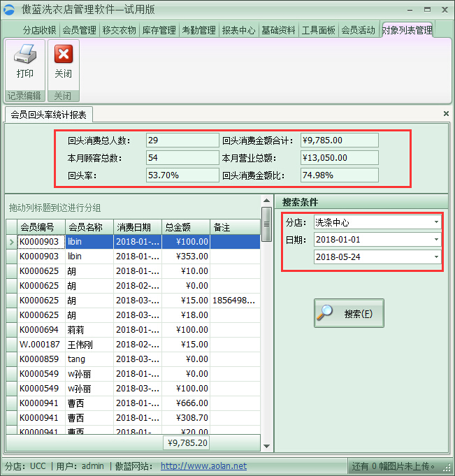Select the 基础资料 tab
The width and height of the screenshot is (455, 476).
pos(278,30)
